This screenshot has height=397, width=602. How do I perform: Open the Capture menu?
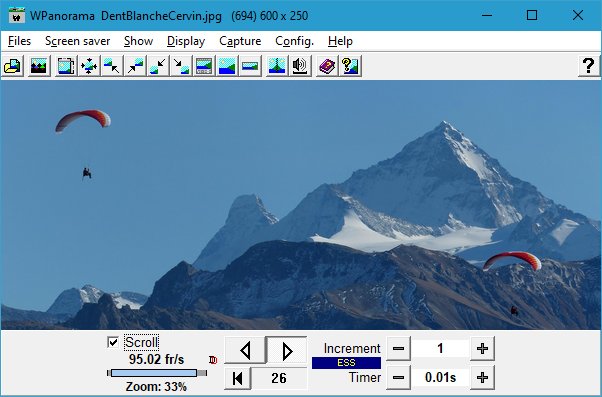240,41
